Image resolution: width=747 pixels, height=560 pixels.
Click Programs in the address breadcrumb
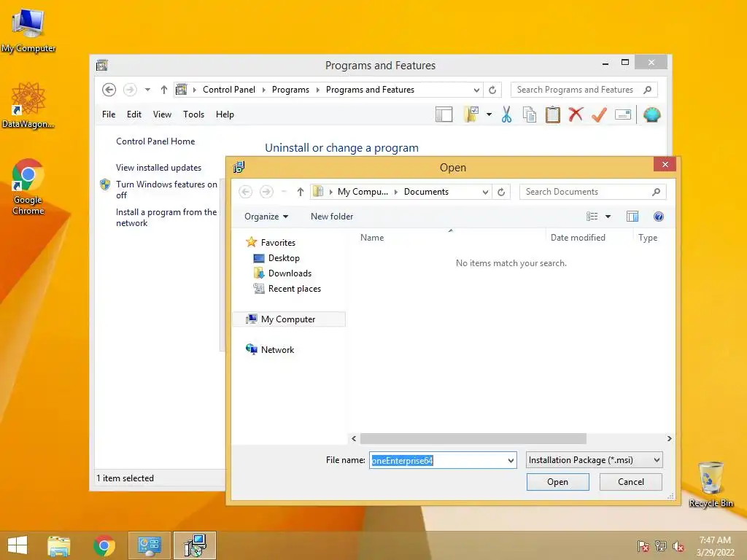290,90
